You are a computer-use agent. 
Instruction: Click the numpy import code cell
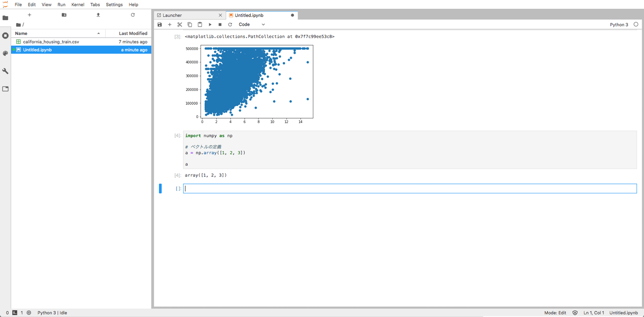(x=410, y=150)
